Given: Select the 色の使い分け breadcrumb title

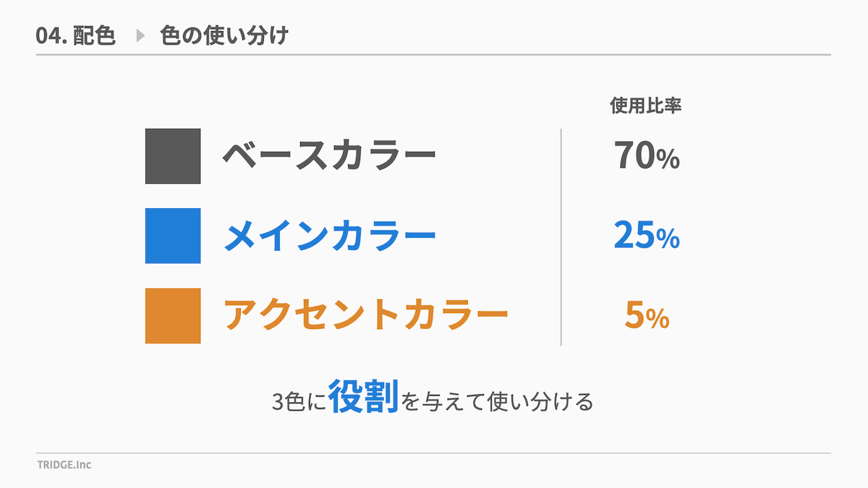Looking at the screenshot, I should [x=224, y=35].
